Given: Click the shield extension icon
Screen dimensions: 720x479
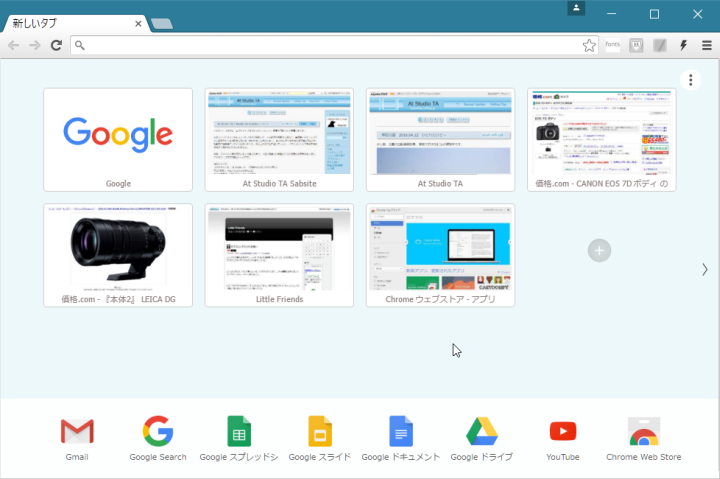Looking at the screenshot, I should point(636,45).
